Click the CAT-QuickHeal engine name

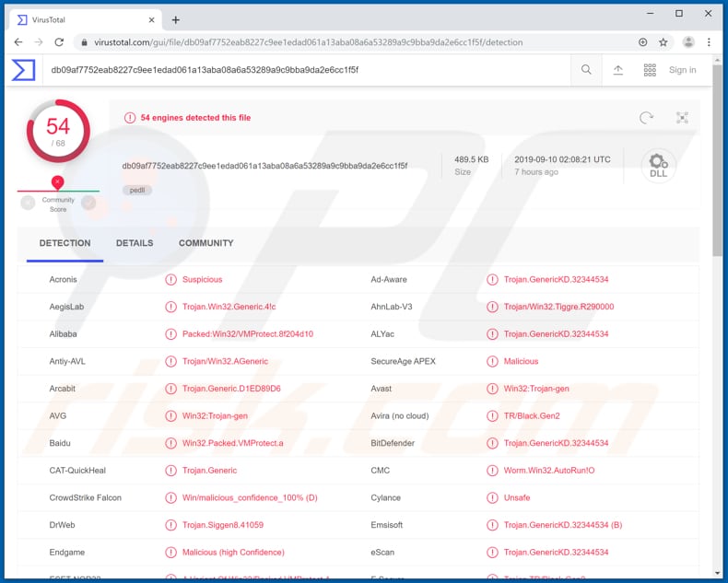77,471
